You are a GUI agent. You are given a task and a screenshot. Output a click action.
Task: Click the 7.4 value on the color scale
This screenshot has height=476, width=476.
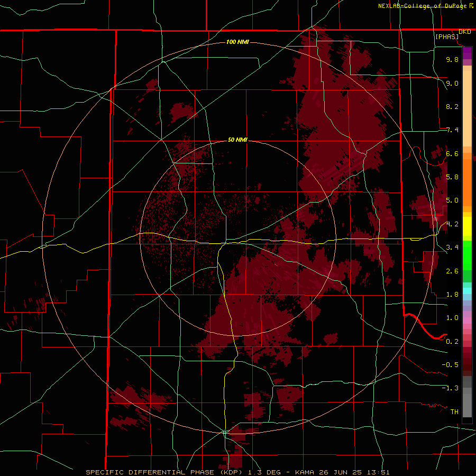tap(452, 130)
